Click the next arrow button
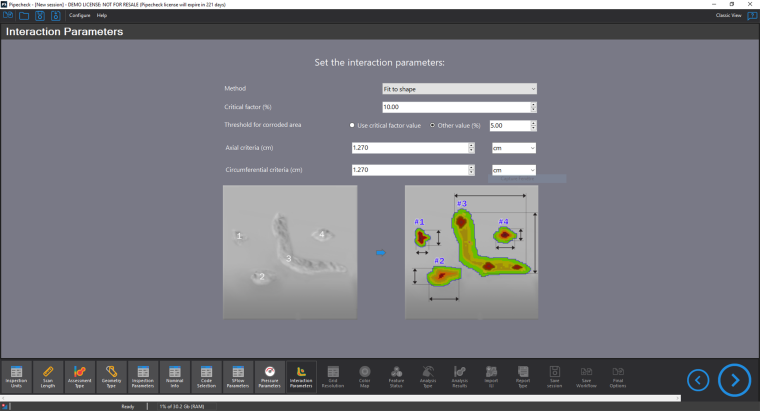This screenshot has width=760, height=411. (x=734, y=379)
